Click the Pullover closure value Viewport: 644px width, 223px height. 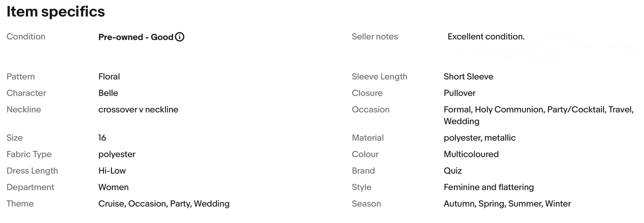click(459, 93)
